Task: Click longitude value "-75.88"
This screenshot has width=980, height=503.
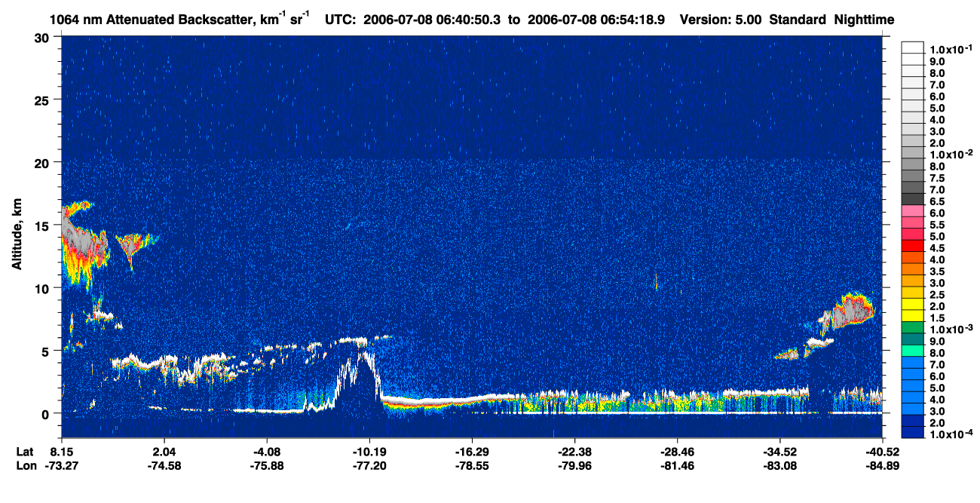Action: tap(266, 465)
